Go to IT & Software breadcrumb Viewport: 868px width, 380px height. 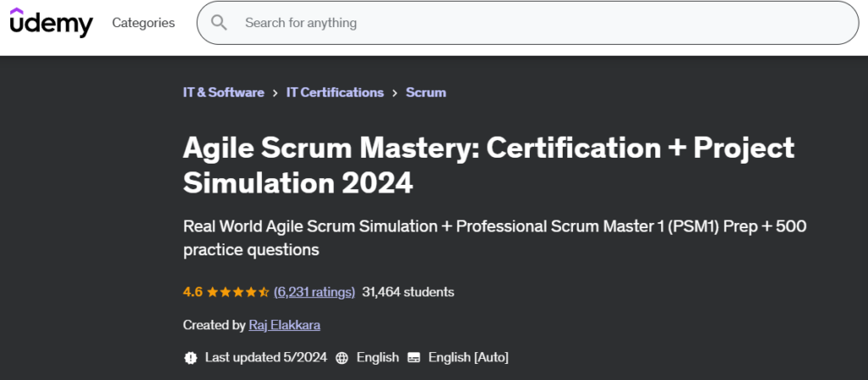(x=224, y=92)
